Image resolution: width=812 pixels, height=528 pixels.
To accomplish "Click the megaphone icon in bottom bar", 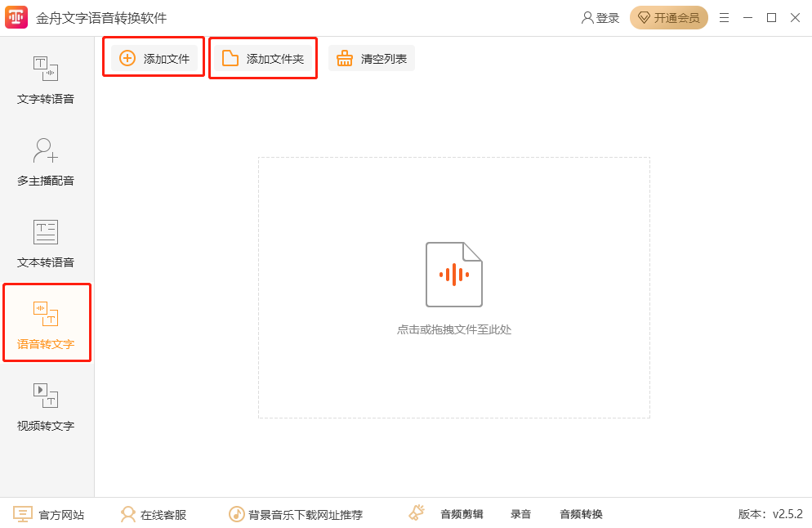I will pyautogui.click(x=417, y=513).
